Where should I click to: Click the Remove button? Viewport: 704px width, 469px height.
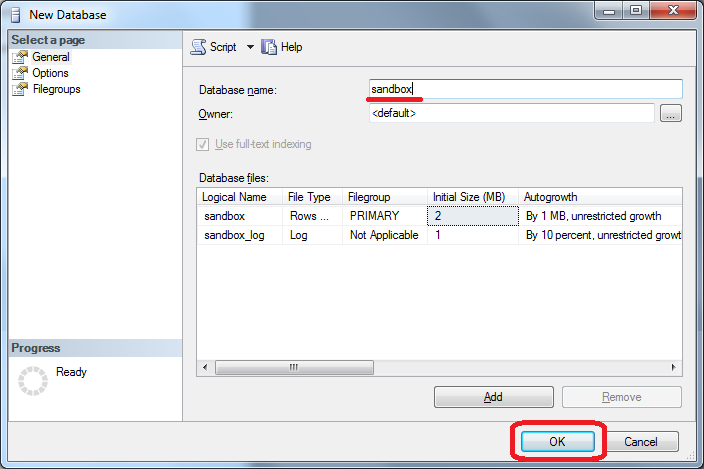[x=621, y=397]
